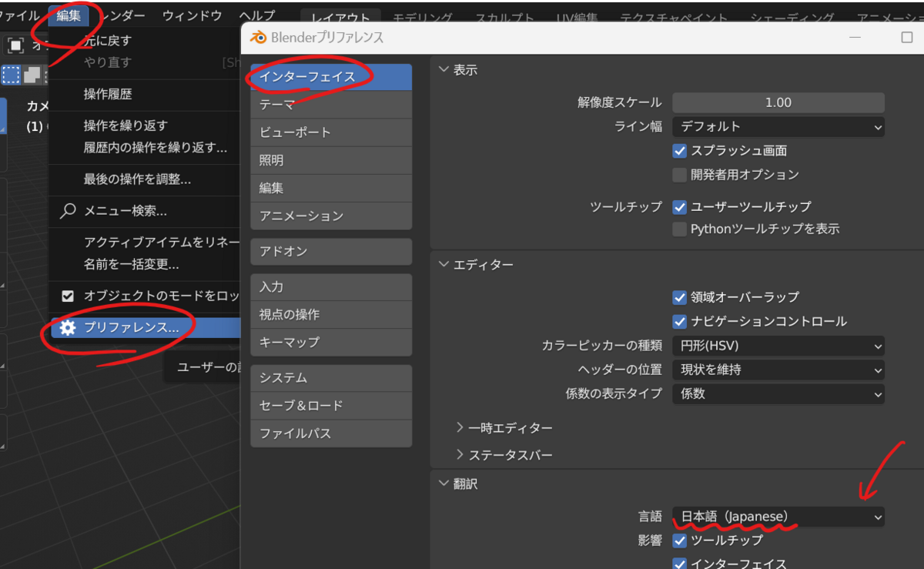924x569 pixels.
Task: Expand the 一時エディター subpanel
Action: tap(460, 427)
